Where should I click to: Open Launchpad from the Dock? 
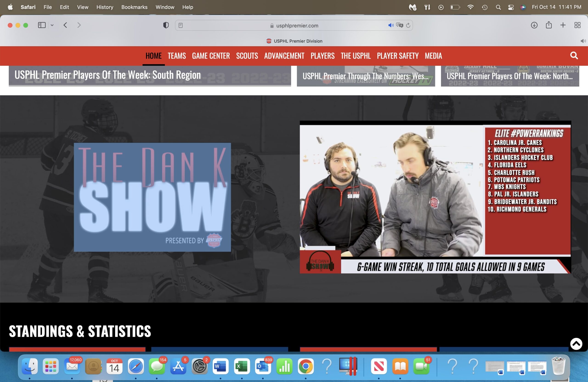pyautogui.click(x=51, y=366)
